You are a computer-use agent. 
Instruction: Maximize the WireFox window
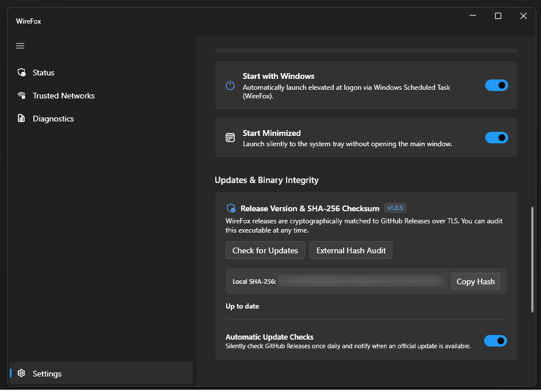[x=498, y=16]
